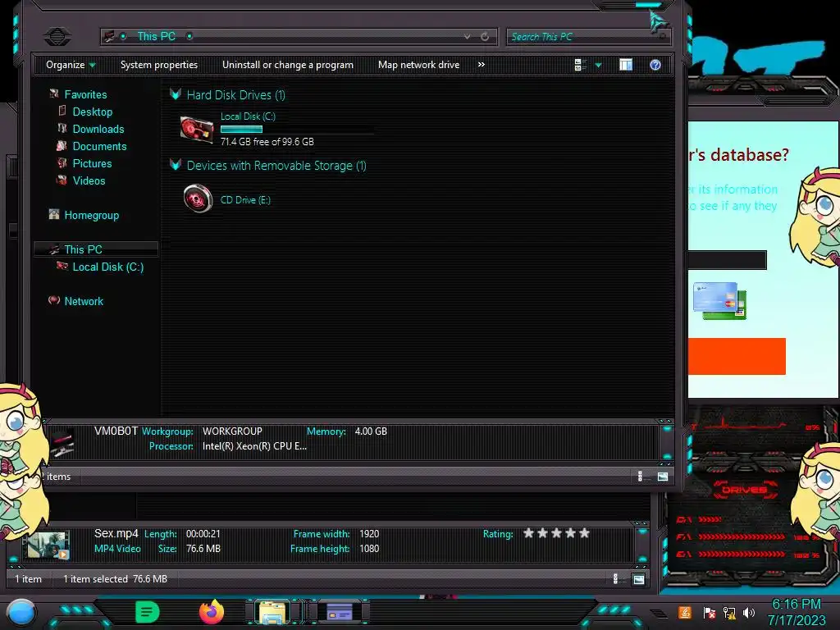Screen dimensions: 840x630
Task: Go to Documents in the sidebar
Action: point(99,146)
